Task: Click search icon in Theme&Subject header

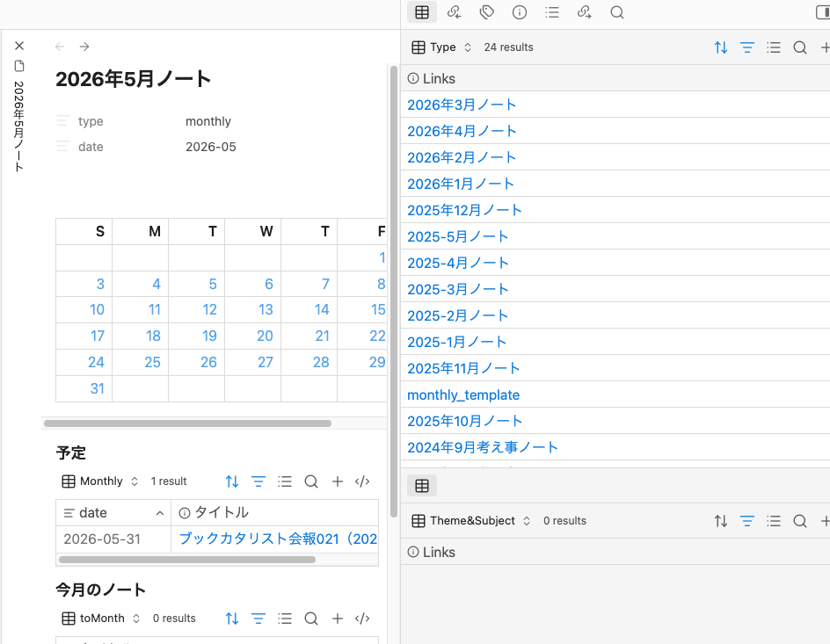Action: 800,521
